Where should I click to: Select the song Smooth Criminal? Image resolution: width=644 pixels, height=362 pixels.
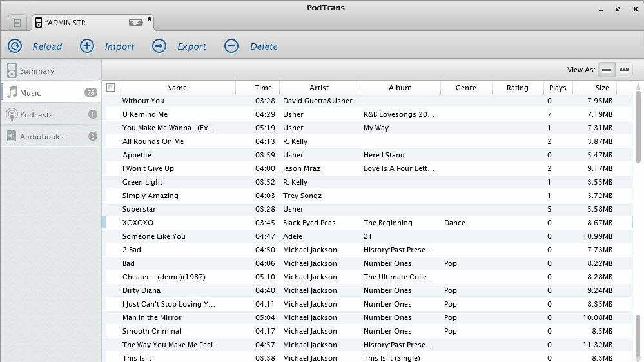[x=151, y=331]
